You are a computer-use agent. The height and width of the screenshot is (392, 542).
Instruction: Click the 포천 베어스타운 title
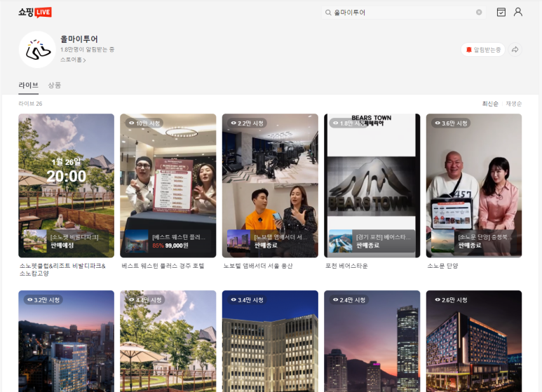[346, 266]
